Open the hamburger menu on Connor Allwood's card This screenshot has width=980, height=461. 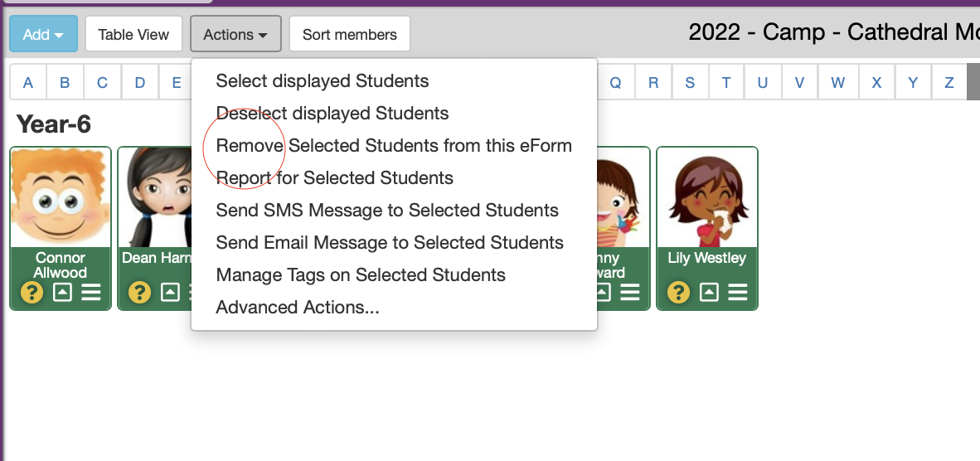click(91, 292)
